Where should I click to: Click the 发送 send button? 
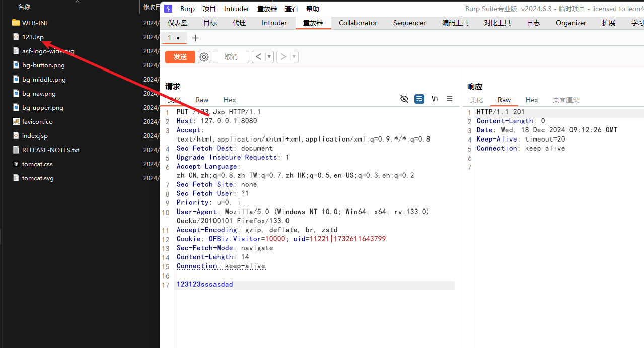(180, 57)
